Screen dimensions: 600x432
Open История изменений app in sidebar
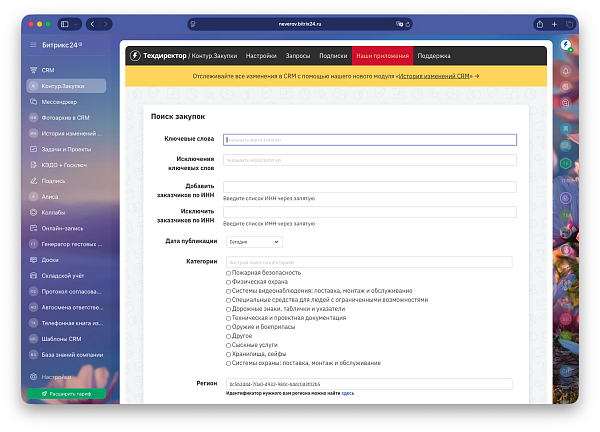[72, 134]
